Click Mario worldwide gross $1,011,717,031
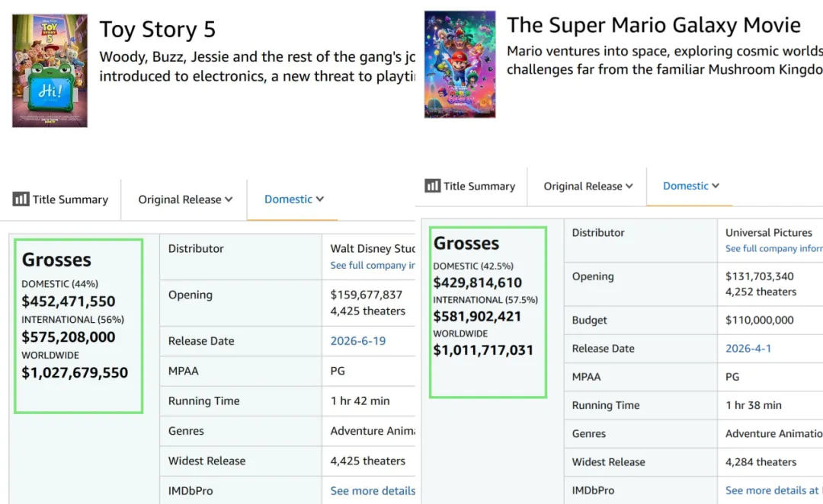This screenshot has height=504, width=823. click(x=483, y=349)
